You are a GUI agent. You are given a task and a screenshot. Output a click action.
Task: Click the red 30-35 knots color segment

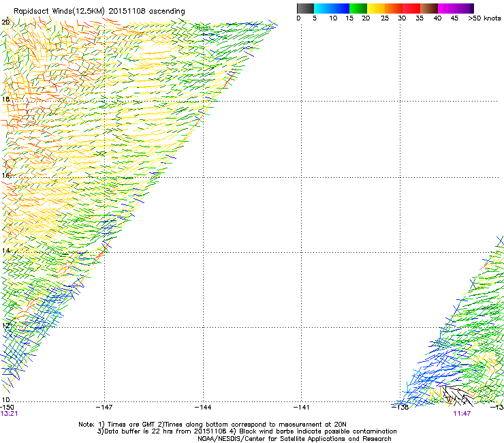[411, 8]
